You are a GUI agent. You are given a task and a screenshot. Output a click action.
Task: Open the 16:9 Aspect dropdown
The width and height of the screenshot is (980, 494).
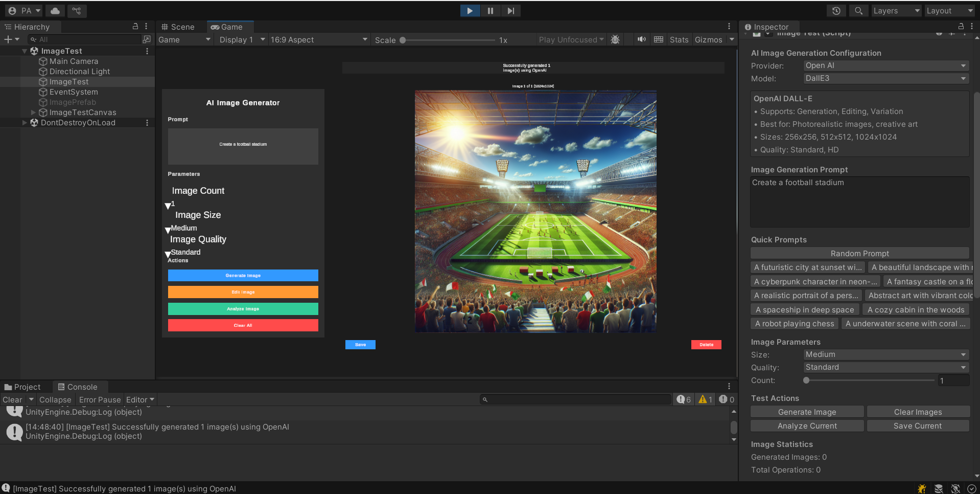coord(318,40)
